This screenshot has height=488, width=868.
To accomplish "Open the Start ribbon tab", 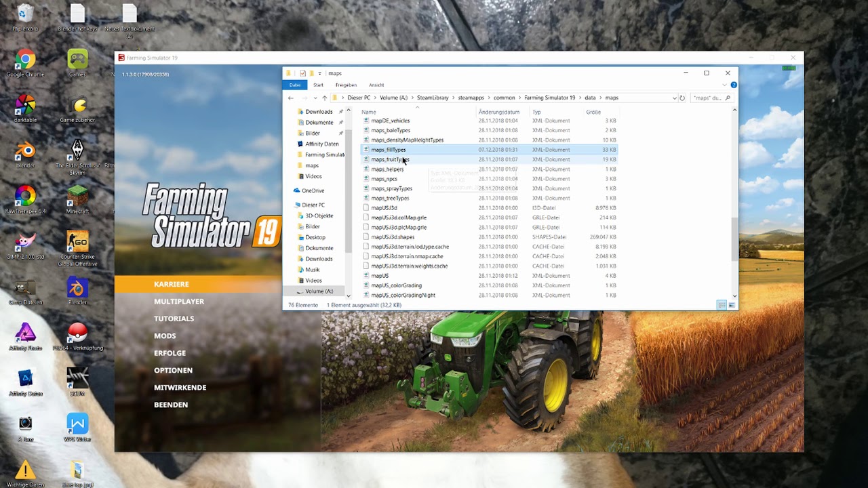I will 318,85.
